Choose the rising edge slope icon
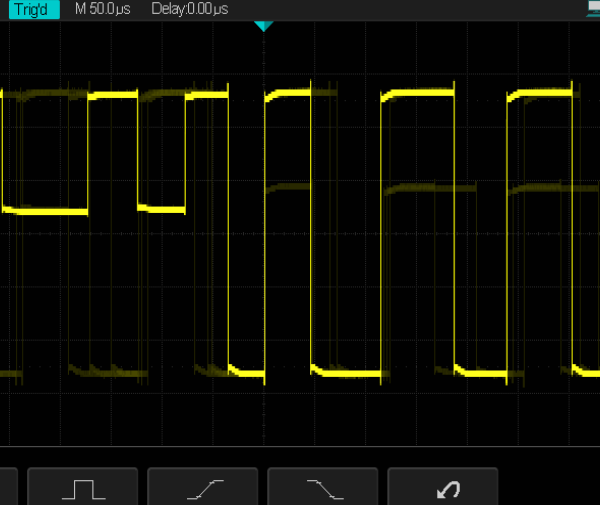Screen dimensions: 600x505 [203, 488]
